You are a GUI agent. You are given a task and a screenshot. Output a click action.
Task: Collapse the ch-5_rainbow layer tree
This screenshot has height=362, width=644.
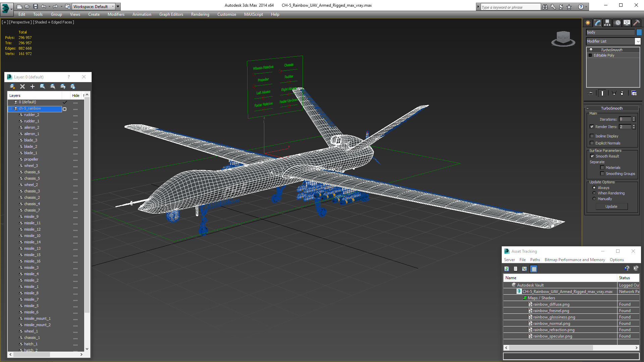tap(10, 109)
